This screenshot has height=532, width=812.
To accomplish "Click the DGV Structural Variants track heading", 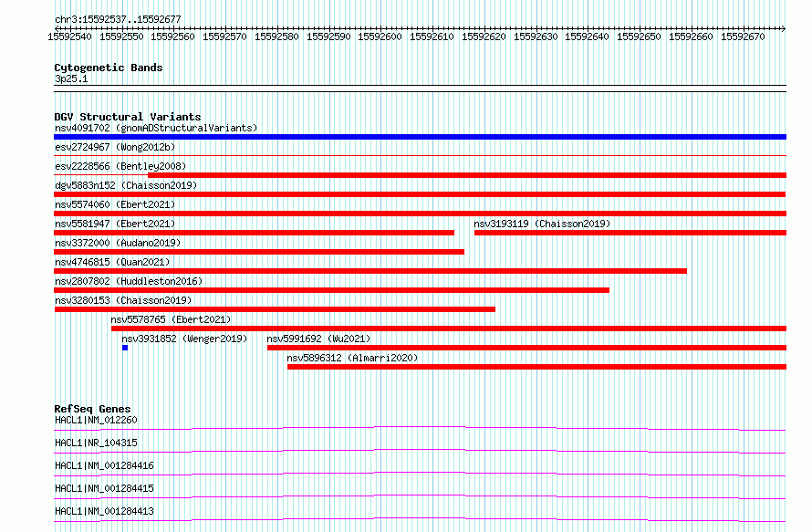I will [128, 117].
